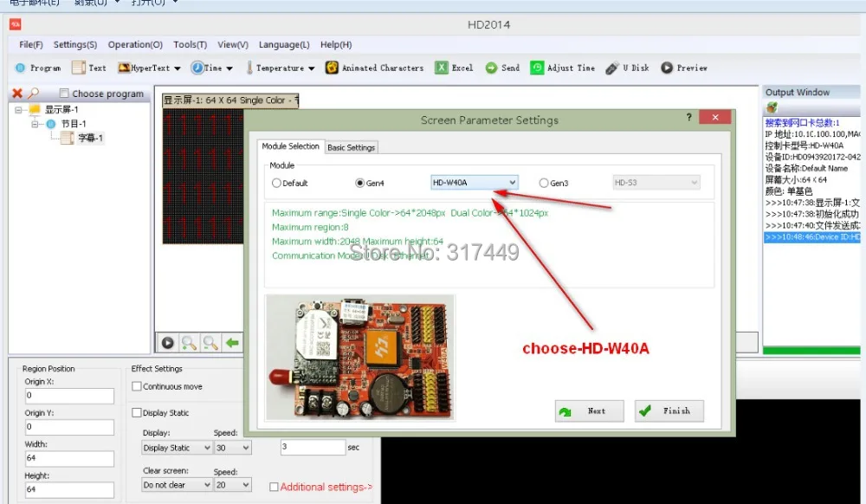Image resolution: width=866 pixels, height=504 pixels.
Task: Click the Send toolbar icon
Action: tap(491, 68)
